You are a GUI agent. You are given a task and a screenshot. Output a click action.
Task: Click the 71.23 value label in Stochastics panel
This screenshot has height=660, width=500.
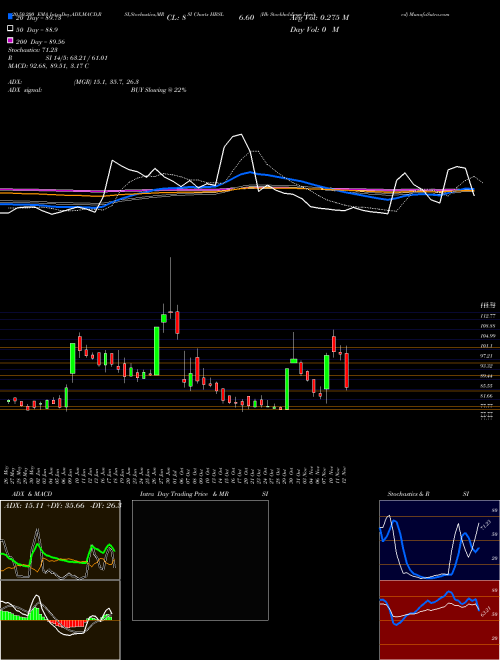tap(486, 525)
